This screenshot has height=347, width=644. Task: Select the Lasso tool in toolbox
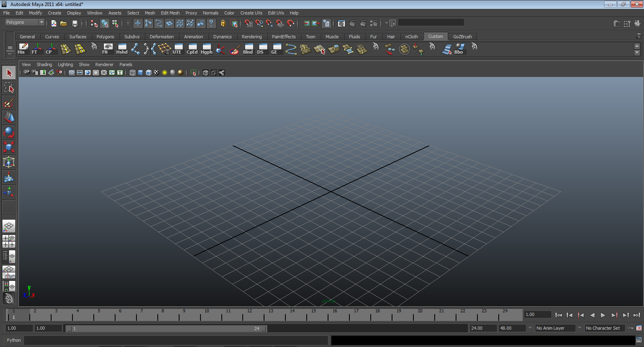[9, 88]
